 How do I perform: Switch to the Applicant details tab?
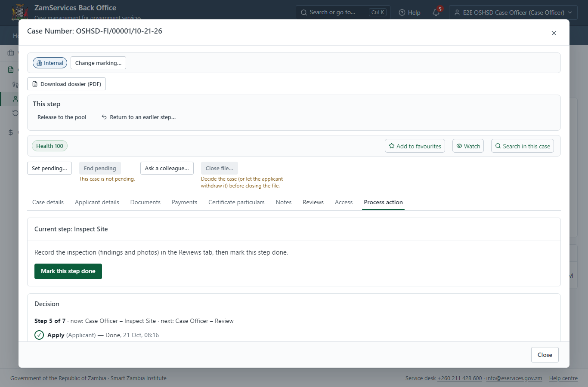97,202
